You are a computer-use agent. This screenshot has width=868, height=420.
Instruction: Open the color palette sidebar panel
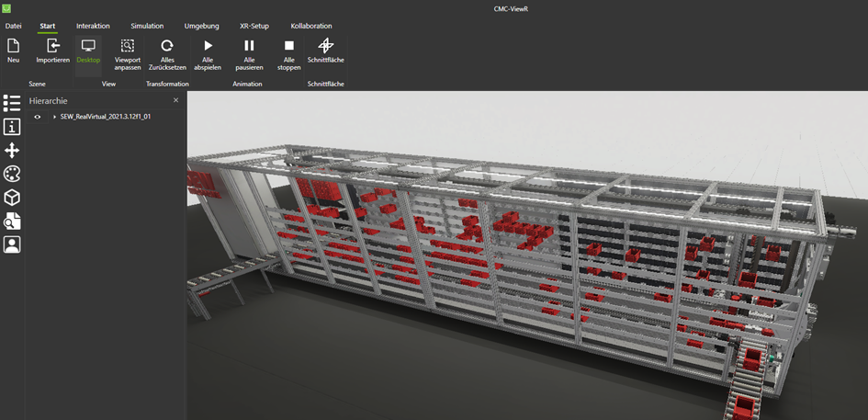point(12,174)
